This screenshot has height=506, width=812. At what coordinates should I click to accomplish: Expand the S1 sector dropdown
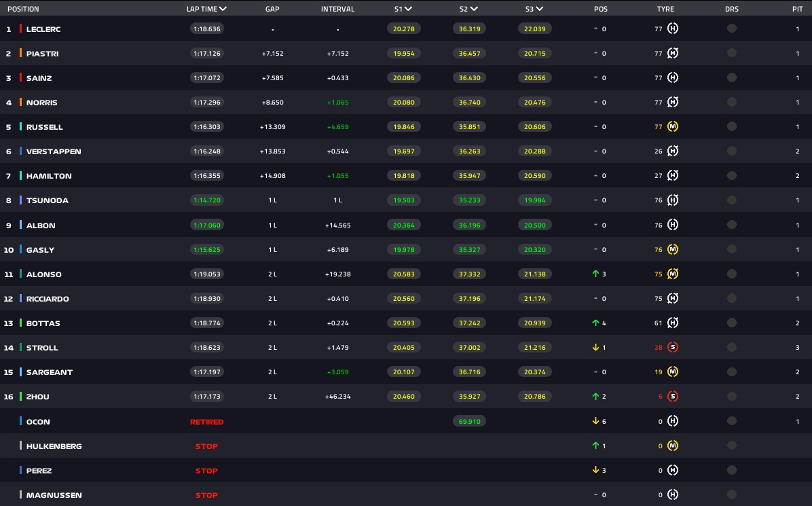(x=408, y=10)
